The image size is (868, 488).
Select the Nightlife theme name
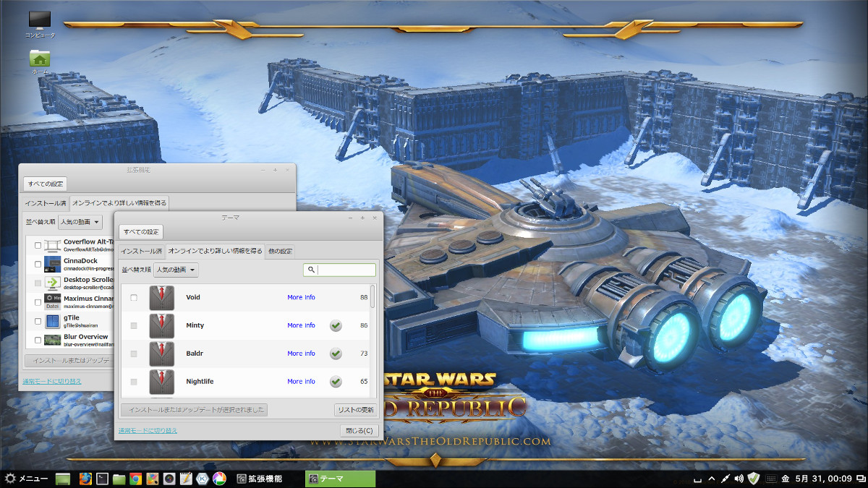click(x=200, y=382)
